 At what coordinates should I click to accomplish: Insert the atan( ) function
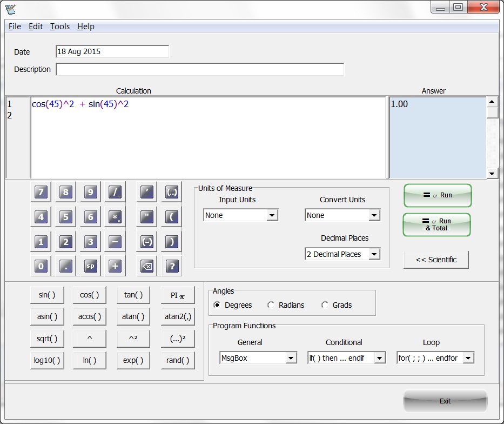pos(133,316)
